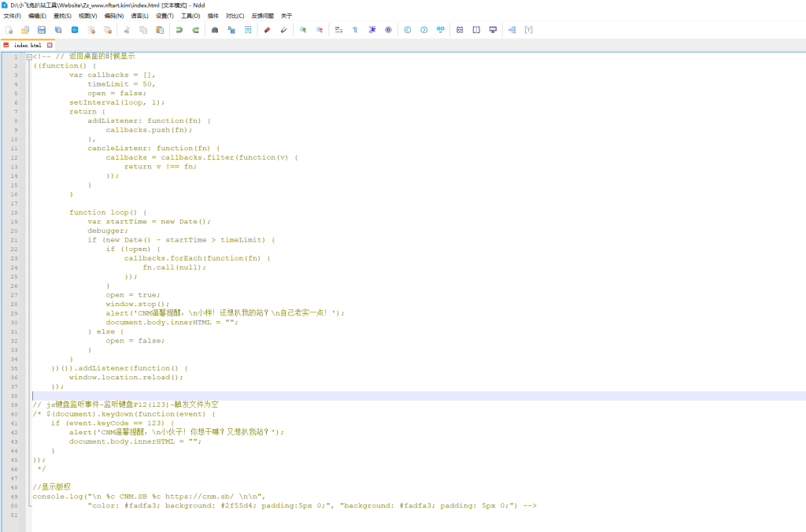Click the split two-pane compare icon
The image size is (806, 532).
pos(476,30)
